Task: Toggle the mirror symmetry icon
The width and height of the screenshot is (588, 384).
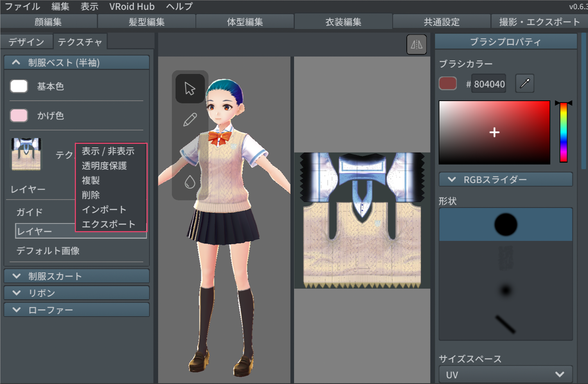Action: point(416,45)
